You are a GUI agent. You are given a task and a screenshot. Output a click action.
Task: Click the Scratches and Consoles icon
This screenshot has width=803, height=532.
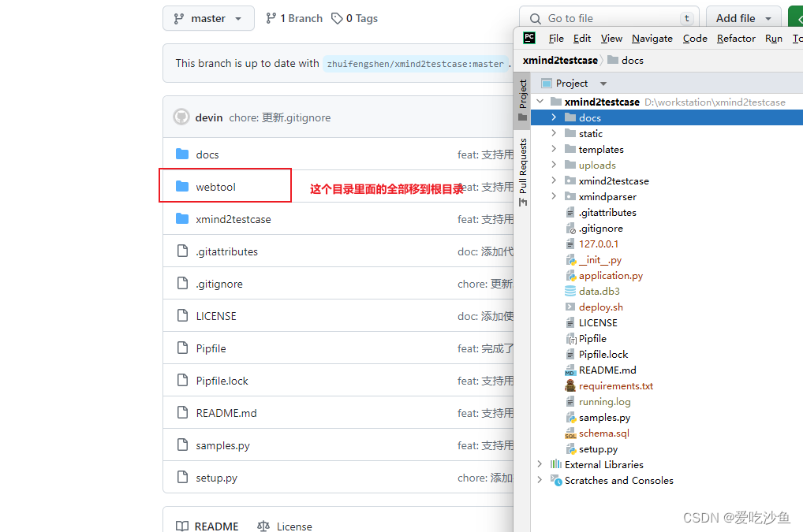pyautogui.click(x=555, y=480)
